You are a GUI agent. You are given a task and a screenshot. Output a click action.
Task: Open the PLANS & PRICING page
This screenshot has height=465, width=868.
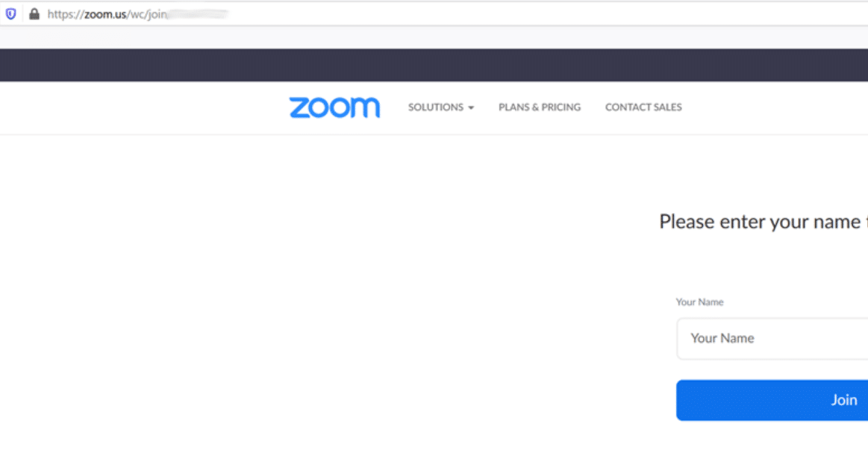point(540,107)
